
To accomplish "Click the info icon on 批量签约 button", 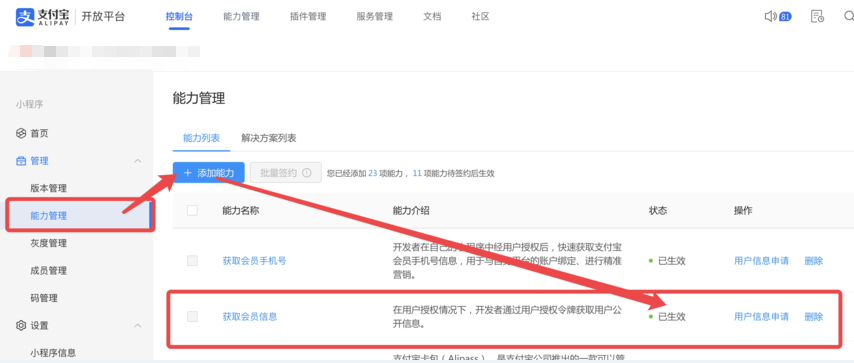I will pyautogui.click(x=307, y=173).
